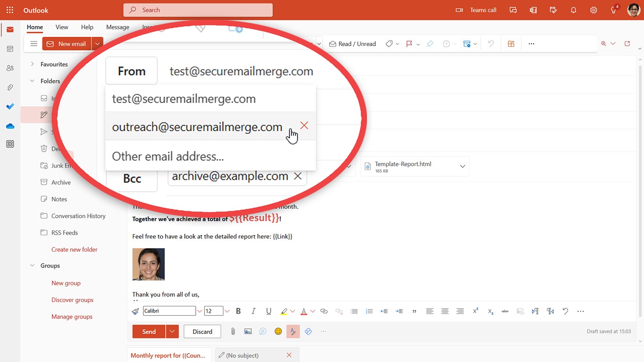Open Mail from the left rail
Image resolution: width=644 pixels, height=362 pixels.
point(10,30)
